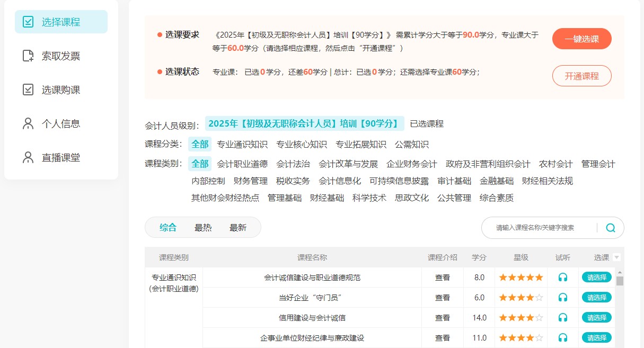Open 查看 for 信用建设与会计诚信

click(442, 317)
